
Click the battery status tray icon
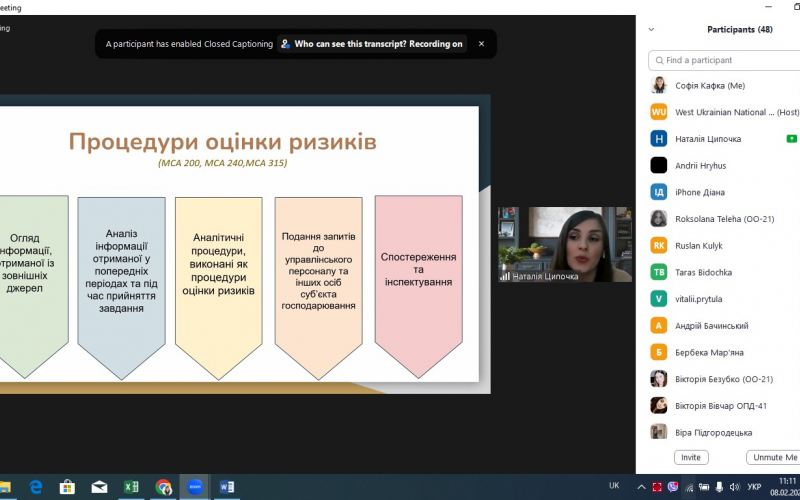(x=704, y=487)
